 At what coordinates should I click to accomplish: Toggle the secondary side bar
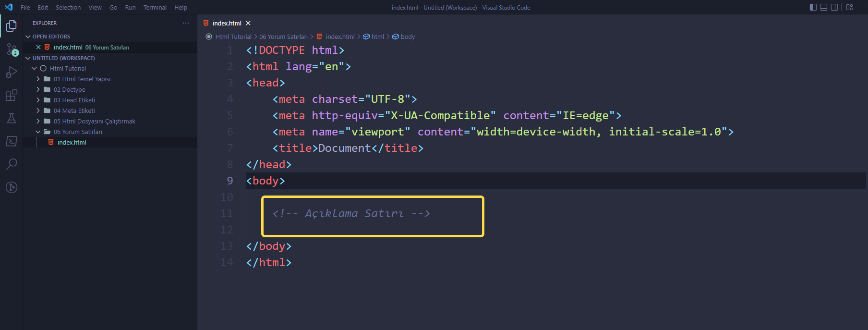click(x=834, y=7)
